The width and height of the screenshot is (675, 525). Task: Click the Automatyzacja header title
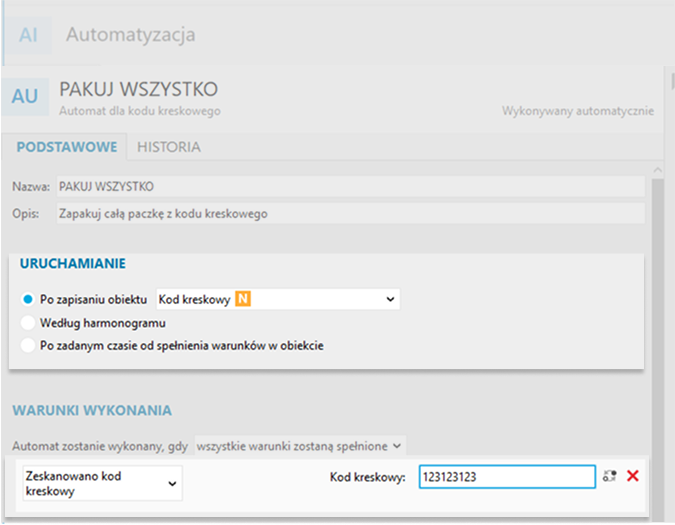click(130, 34)
